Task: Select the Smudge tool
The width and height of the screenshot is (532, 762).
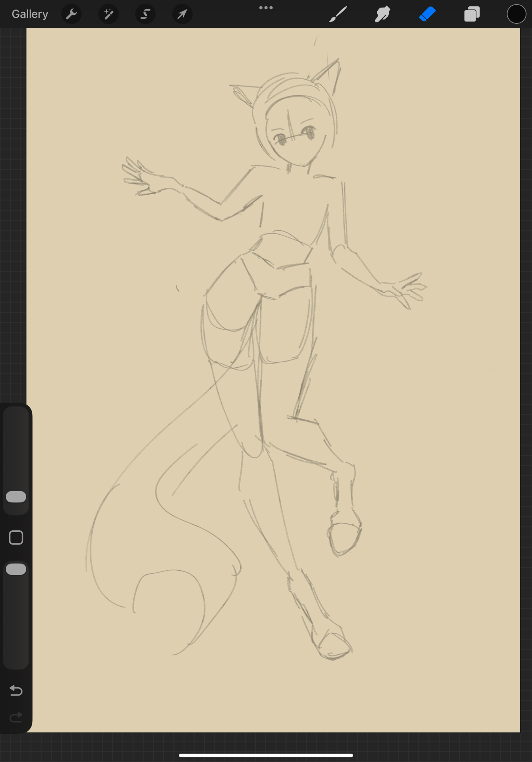Action: [x=383, y=14]
